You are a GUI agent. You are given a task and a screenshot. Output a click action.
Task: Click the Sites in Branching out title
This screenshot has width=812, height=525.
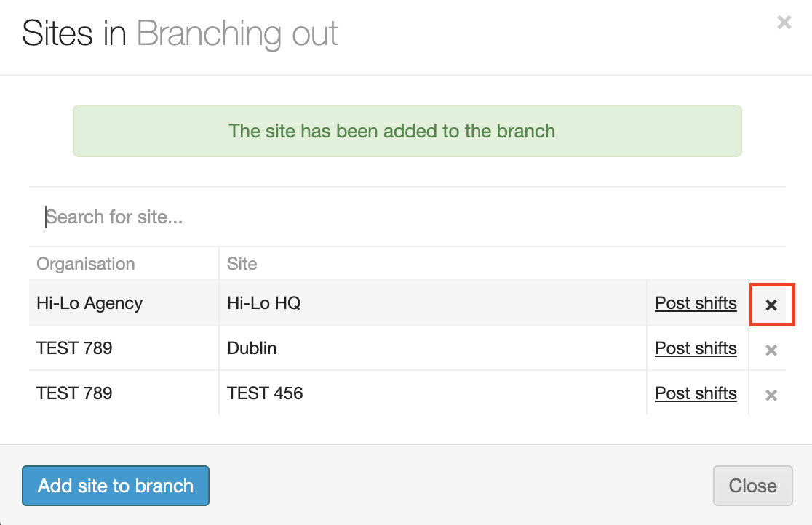pyautogui.click(x=180, y=34)
